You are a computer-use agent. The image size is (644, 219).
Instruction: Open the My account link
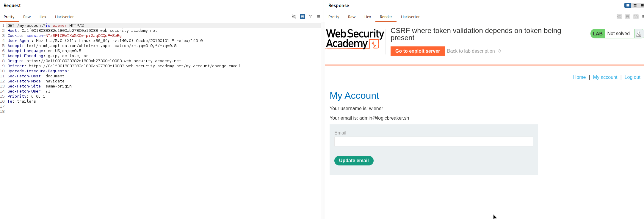click(605, 77)
